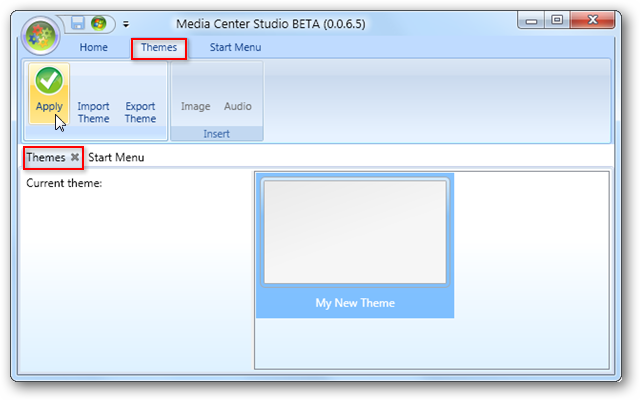Minimize the Media Center Studio window
This screenshot has height=400, width=640.
pyautogui.click(x=531, y=20)
